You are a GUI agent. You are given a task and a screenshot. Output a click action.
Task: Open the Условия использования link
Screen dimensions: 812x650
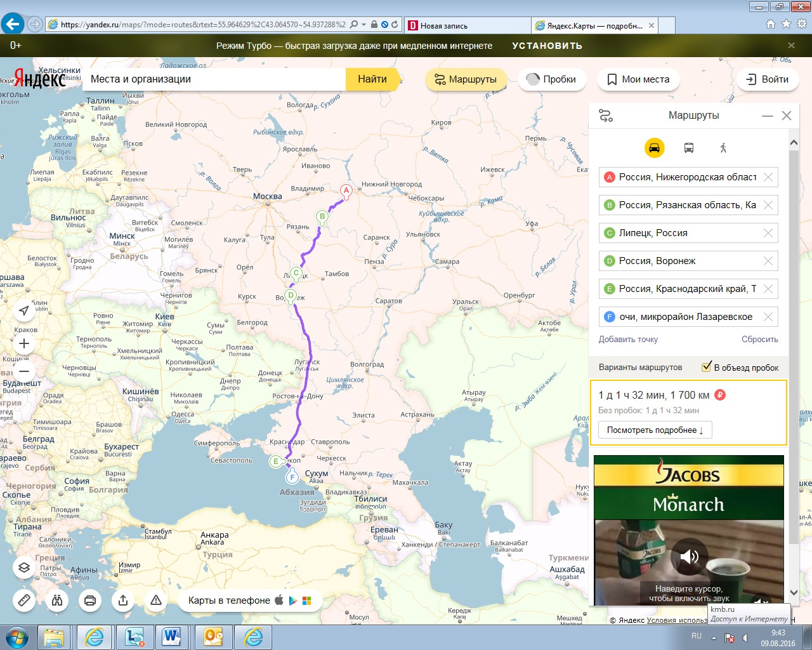pos(677,620)
